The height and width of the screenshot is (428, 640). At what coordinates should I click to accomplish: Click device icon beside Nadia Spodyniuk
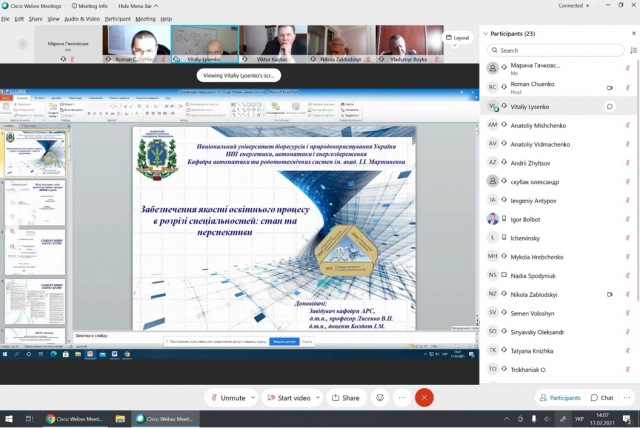tap(504, 275)
